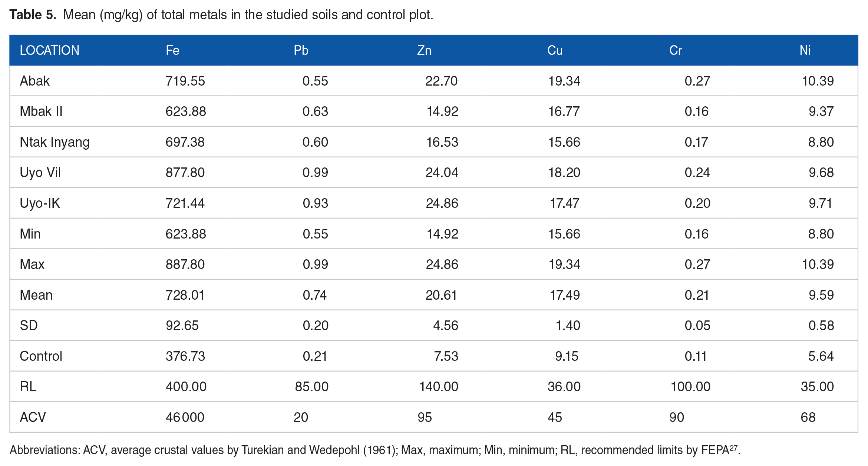Screen dimensions: 868x466
Task: Click the Abak row label
Action: point(34,81)
